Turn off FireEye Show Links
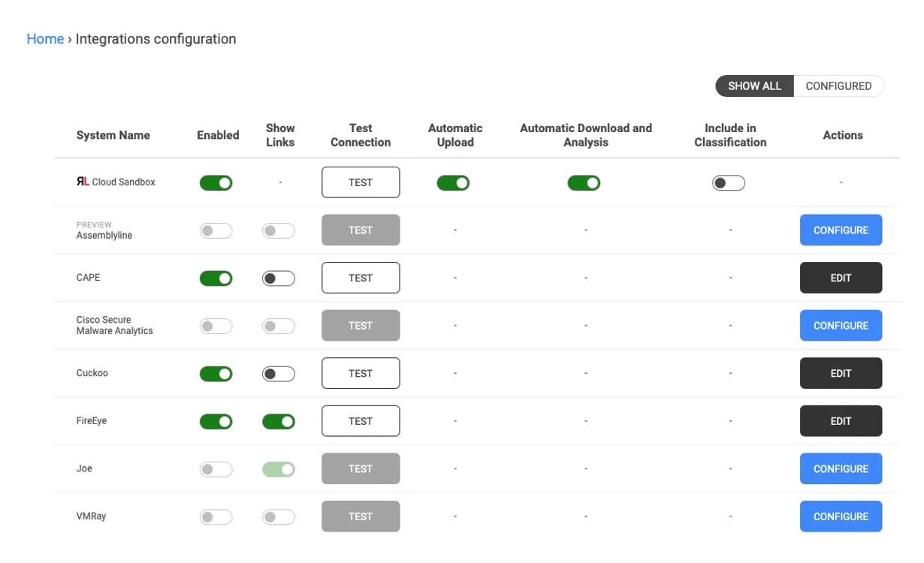 coord(279,422)
